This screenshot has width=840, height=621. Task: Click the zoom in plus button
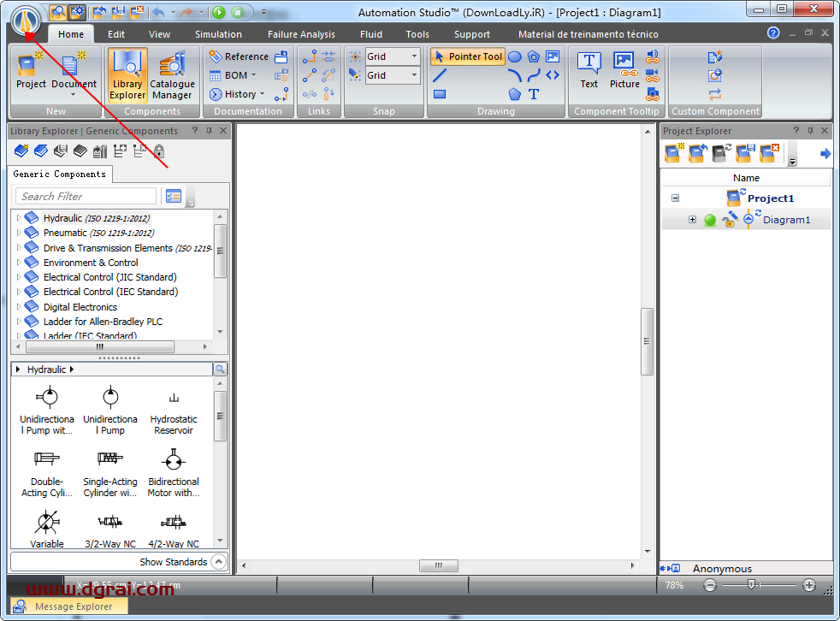809,585
